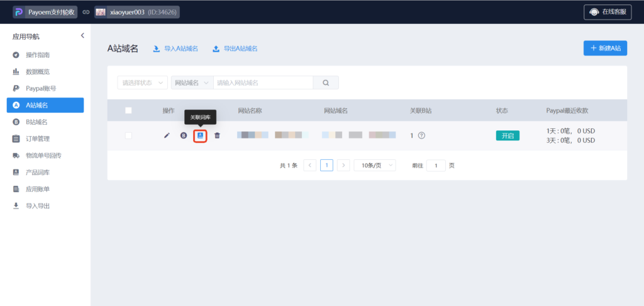Viewport: 644px width, 306px height.
Task: Toggle the select-all header checkbox
Action: click(x=128, y=110)
